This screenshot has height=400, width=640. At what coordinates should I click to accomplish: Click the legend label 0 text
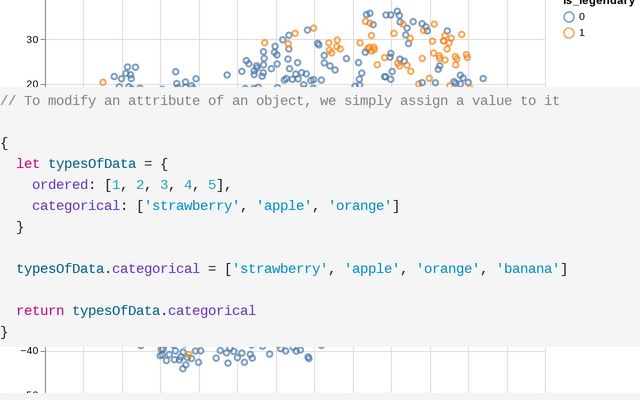click(x=582, y=17)
